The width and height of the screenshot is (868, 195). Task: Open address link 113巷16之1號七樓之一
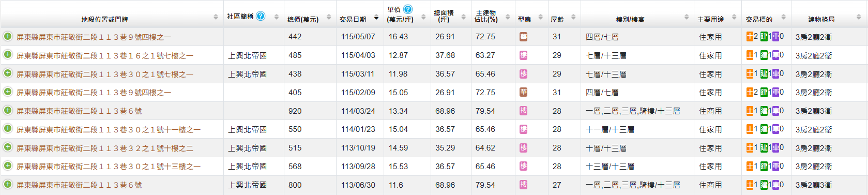point(105,55)
